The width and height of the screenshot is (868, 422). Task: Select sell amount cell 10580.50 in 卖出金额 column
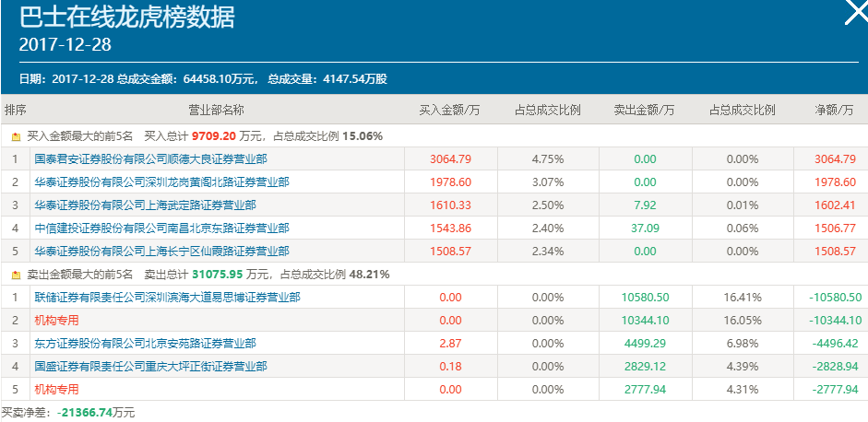point(646,298)
